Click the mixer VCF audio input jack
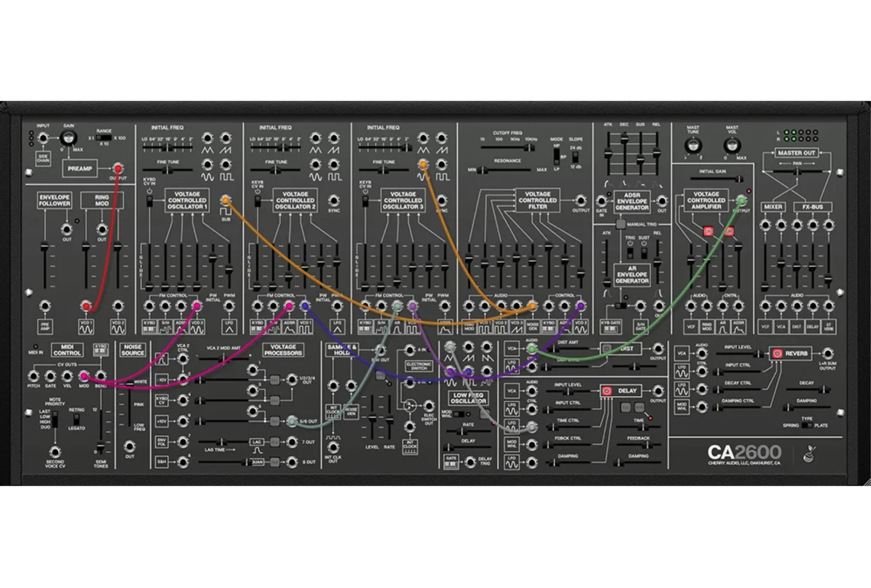 [x=765, y=306]
